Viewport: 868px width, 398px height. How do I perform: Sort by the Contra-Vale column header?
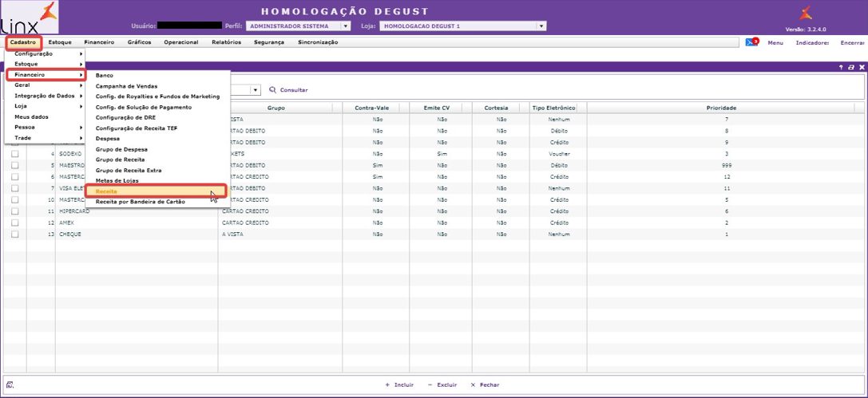(x=372, y=108)
